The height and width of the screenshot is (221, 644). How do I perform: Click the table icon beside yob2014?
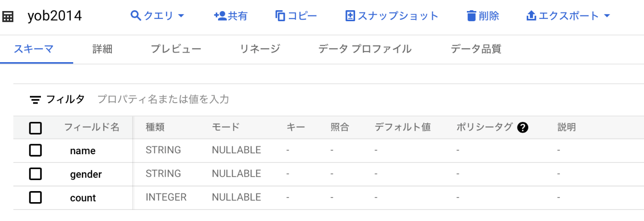tap(8, 17)
